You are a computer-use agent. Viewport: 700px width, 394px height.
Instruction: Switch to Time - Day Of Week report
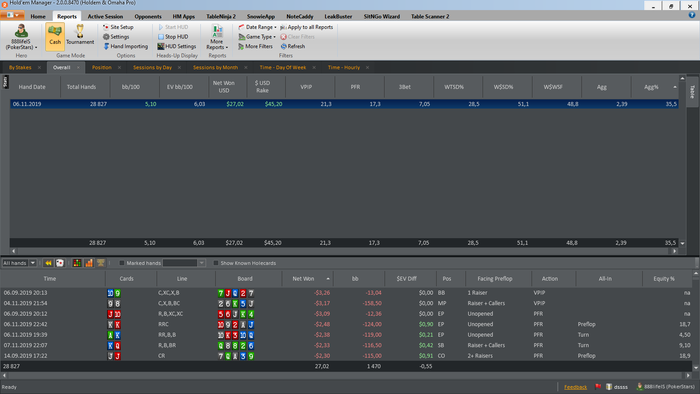(283, 67)
